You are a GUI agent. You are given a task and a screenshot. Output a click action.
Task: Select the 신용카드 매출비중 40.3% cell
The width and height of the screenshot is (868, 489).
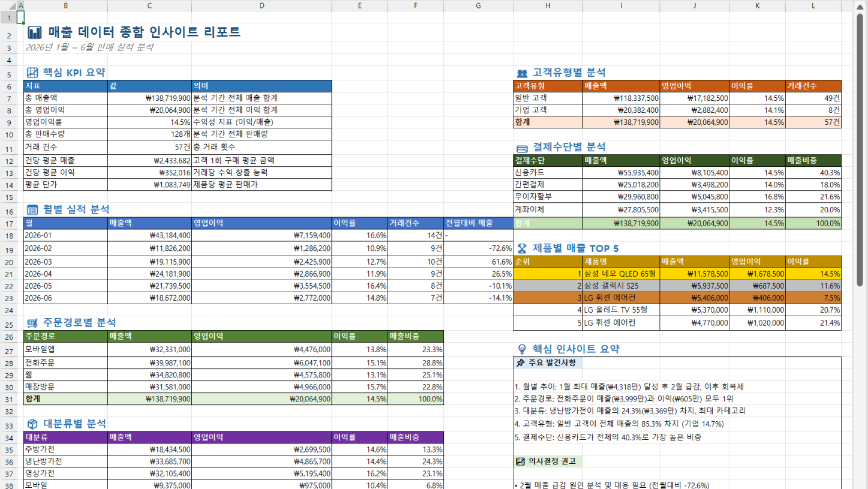point(813,172)
